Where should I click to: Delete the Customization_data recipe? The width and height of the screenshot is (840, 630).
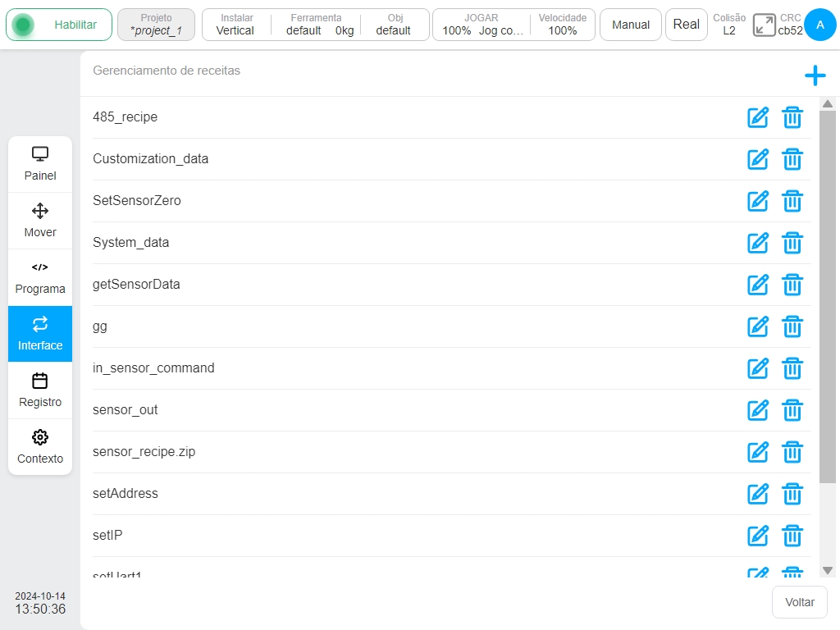pos(792,159)
